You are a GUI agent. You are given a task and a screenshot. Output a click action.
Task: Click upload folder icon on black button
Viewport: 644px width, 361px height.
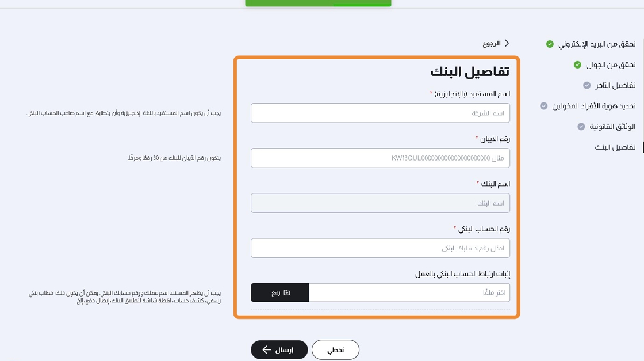(287, 292)
